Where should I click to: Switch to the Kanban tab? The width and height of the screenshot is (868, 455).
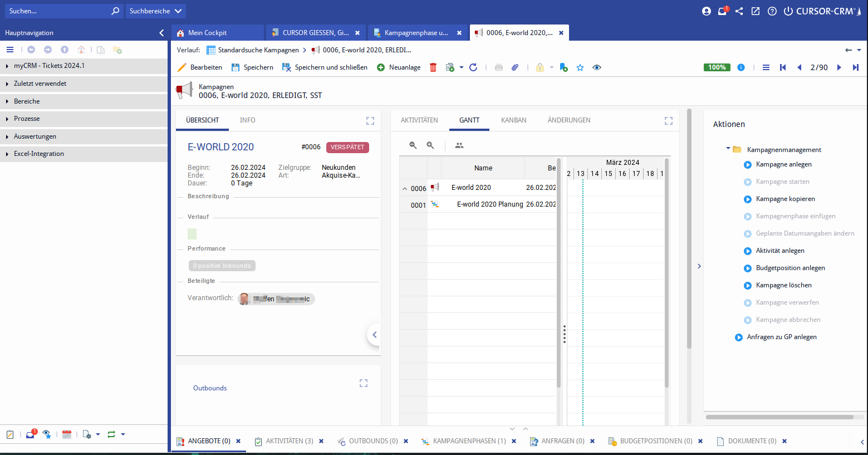click(513, 120)
